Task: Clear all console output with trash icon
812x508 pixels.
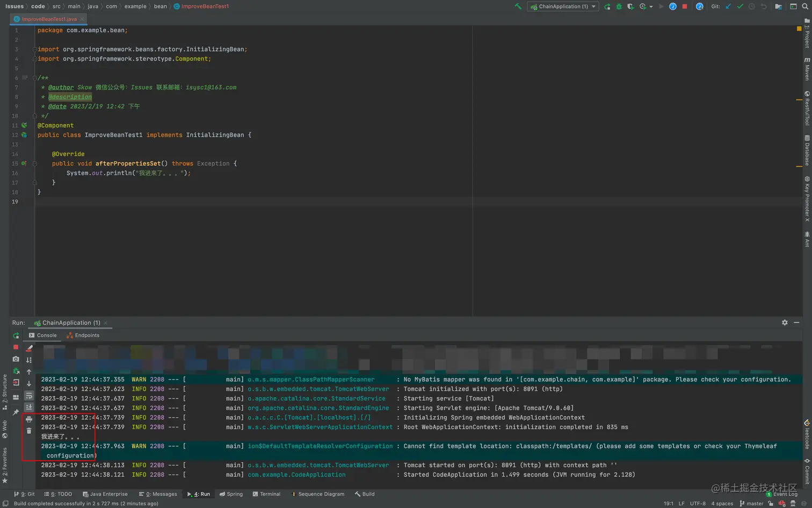Action: [x=29, y=431]
